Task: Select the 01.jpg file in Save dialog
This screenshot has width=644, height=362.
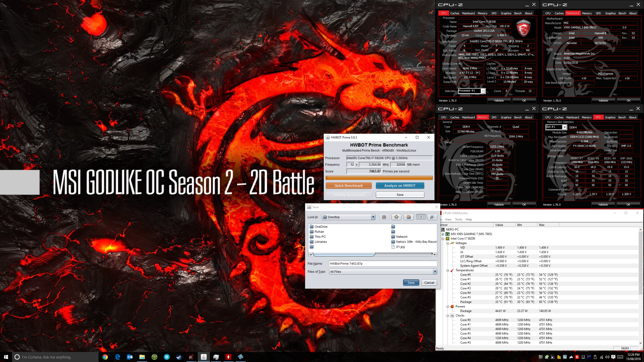Action: pyautogui.click(x=398, y=247)
